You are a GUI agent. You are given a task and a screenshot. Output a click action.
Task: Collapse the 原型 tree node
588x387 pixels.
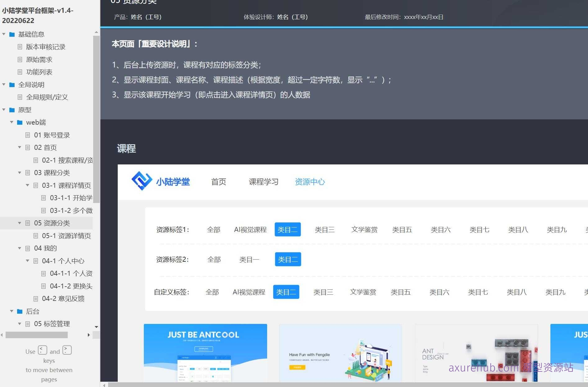coord(3,110)
